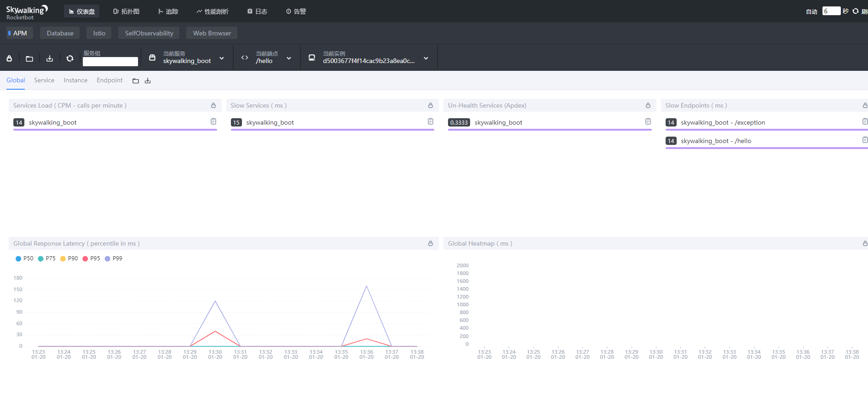Switch to the Endpoint tab
868x408 pixels.
[x=109, y=80]
